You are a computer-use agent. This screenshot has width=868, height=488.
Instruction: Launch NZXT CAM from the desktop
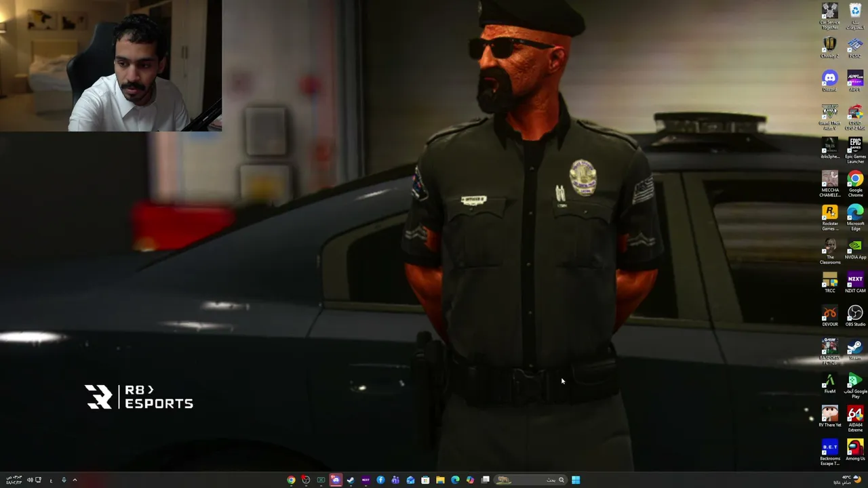(x=855, y=282)
